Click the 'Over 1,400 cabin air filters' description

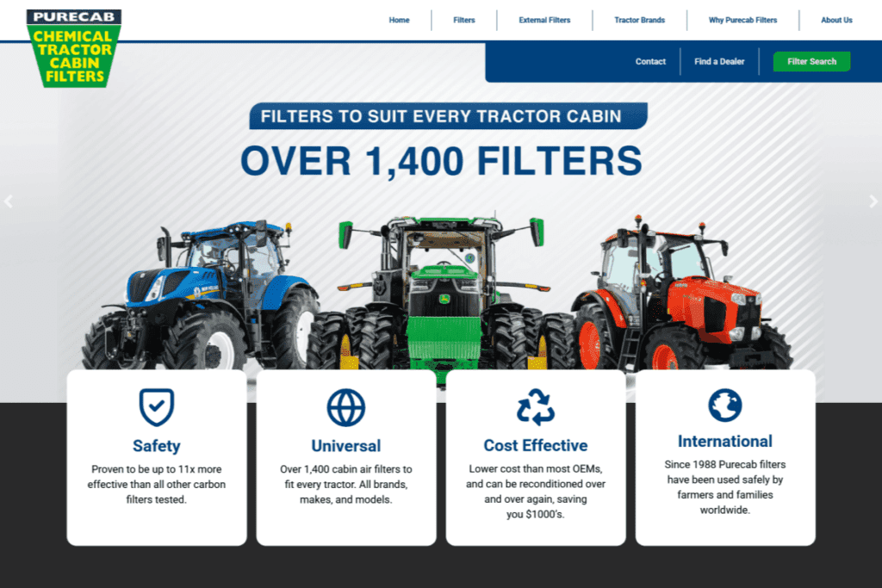346,484
